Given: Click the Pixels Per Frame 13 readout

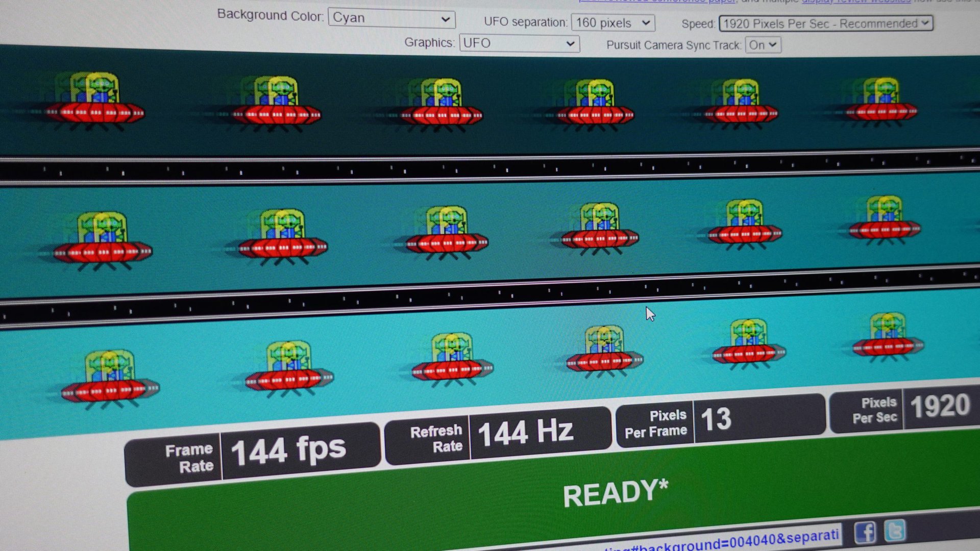Looking at the screenshot, I should pos(717,419).
